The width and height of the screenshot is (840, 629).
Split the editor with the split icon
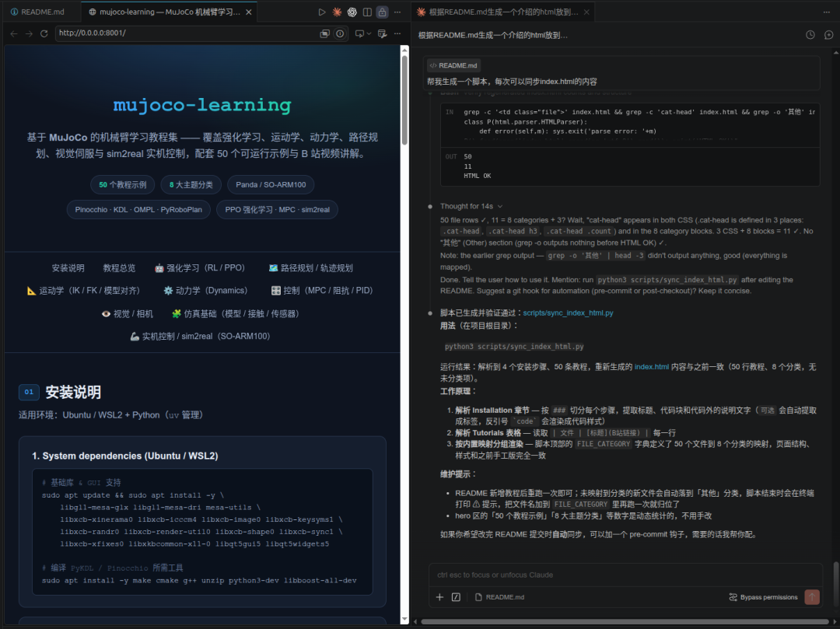pos(367,12)
